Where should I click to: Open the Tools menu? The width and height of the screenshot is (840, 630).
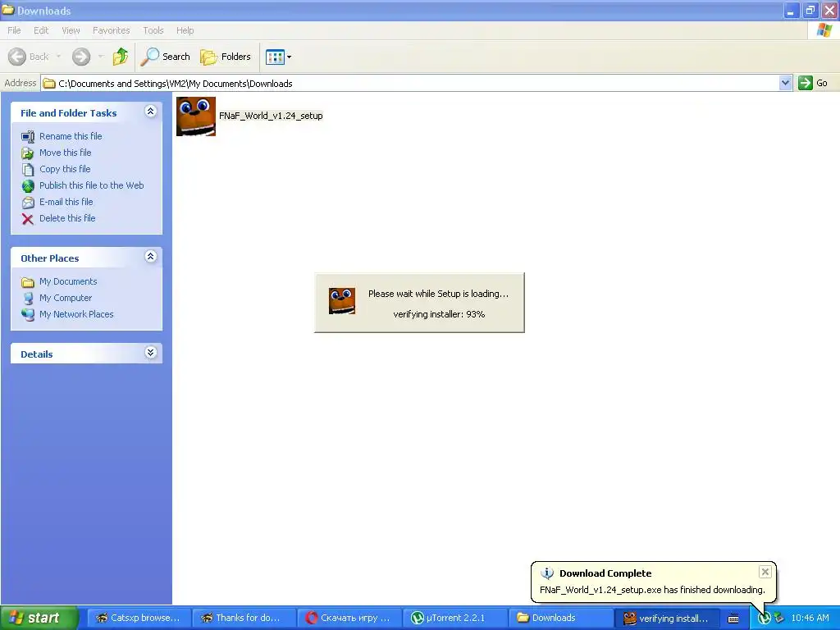point(153,30)
